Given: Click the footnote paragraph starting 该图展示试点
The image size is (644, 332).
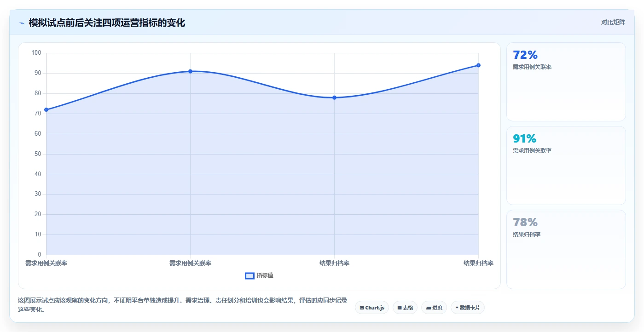Looking at the screenshot, I should point(183,305).
